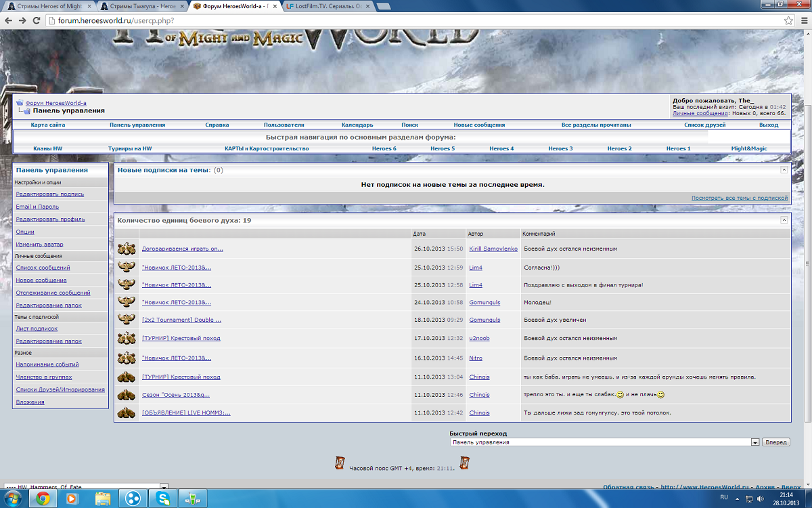Image resolution: width=812 pixels, height=508 pixels.
Task: Reload the page with the refresh icon
Action: coord(38,20)
